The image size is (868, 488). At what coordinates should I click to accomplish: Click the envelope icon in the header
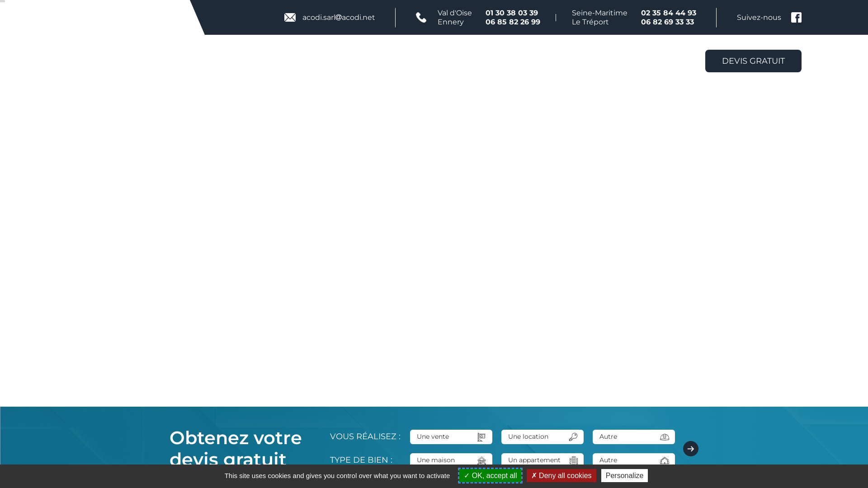click(290, 17)
